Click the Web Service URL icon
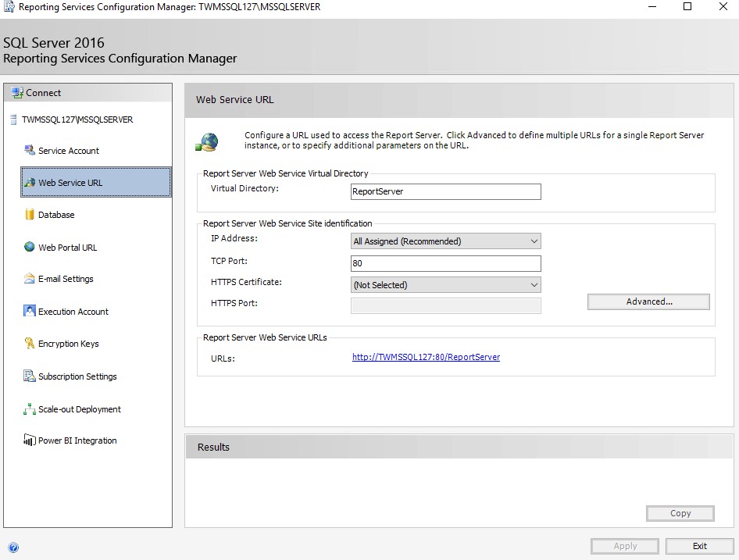Screen dimensions: 739x560 tap(29, 183)
